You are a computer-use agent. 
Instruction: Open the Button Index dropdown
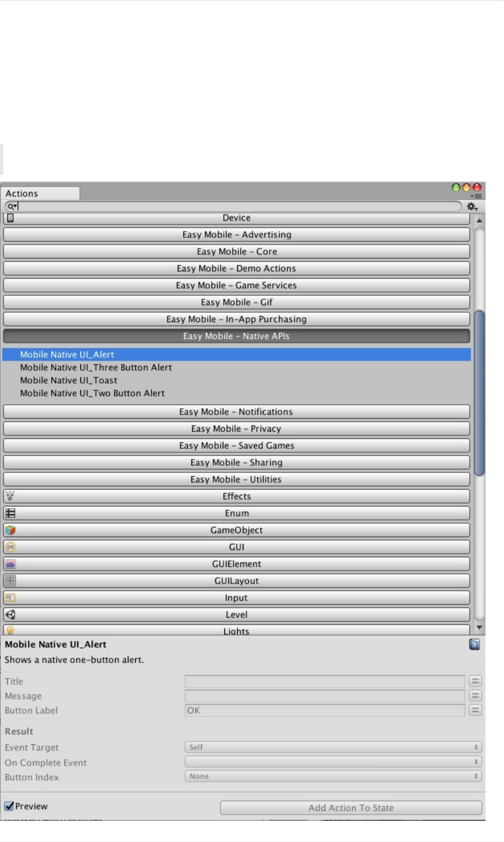[x=333, y=776]
